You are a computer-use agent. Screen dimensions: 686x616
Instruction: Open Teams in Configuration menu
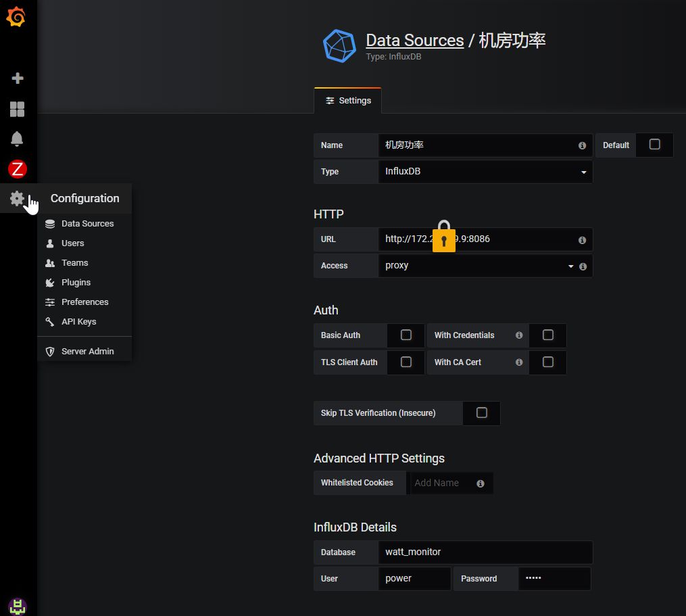[x=84, y=263]
